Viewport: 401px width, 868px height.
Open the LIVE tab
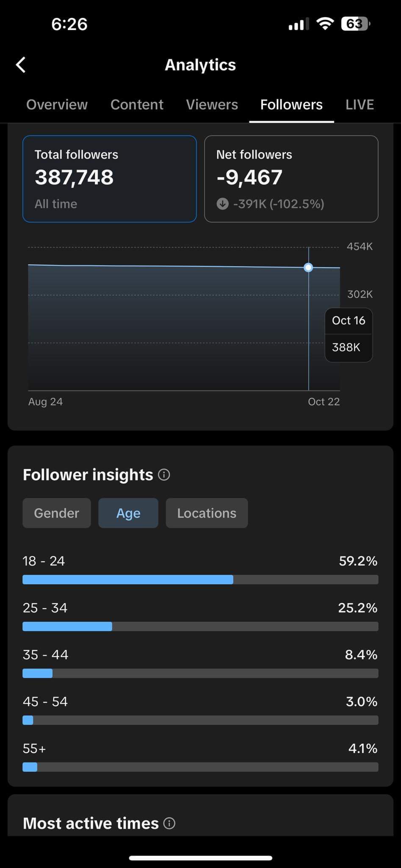[x=360, y=105]
